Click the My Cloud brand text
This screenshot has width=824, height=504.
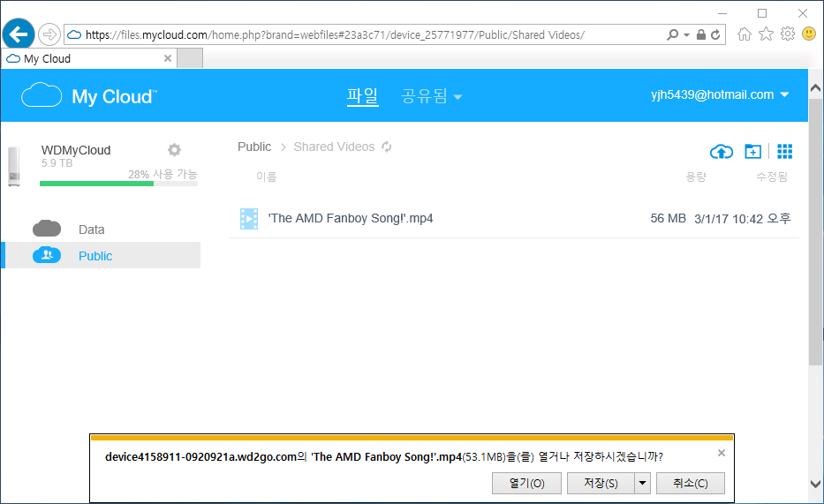114,96
